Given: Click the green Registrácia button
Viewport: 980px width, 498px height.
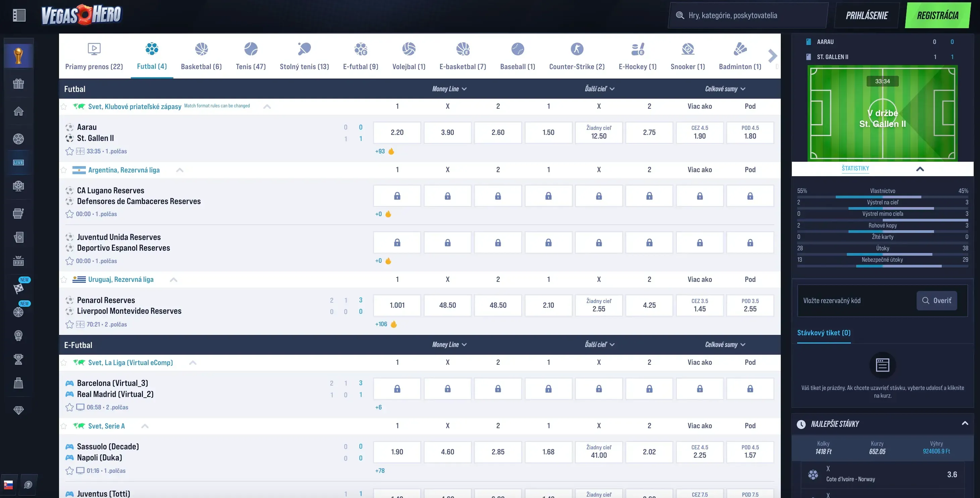Looking at the screenshot, I should [937, 15].
